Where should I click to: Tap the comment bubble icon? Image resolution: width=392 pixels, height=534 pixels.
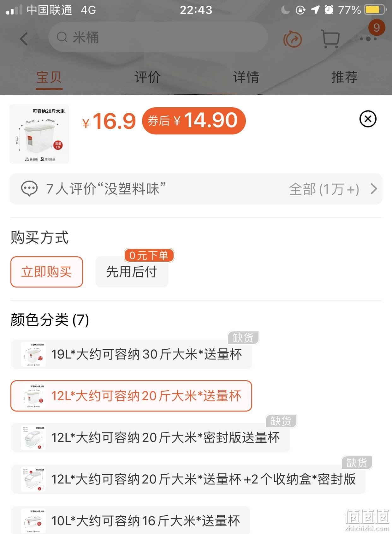point(29,189)
